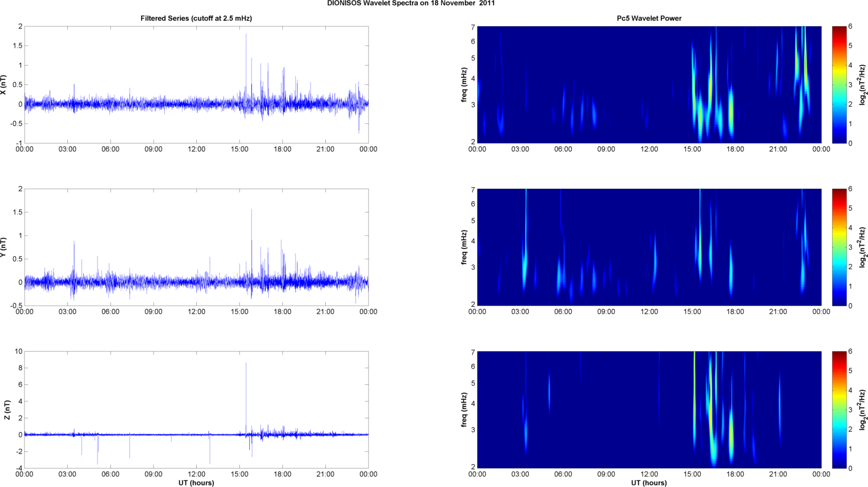
Task: Click the "Z (nT)" axis label
Action: pyautogui.click(x=7, y=409)
